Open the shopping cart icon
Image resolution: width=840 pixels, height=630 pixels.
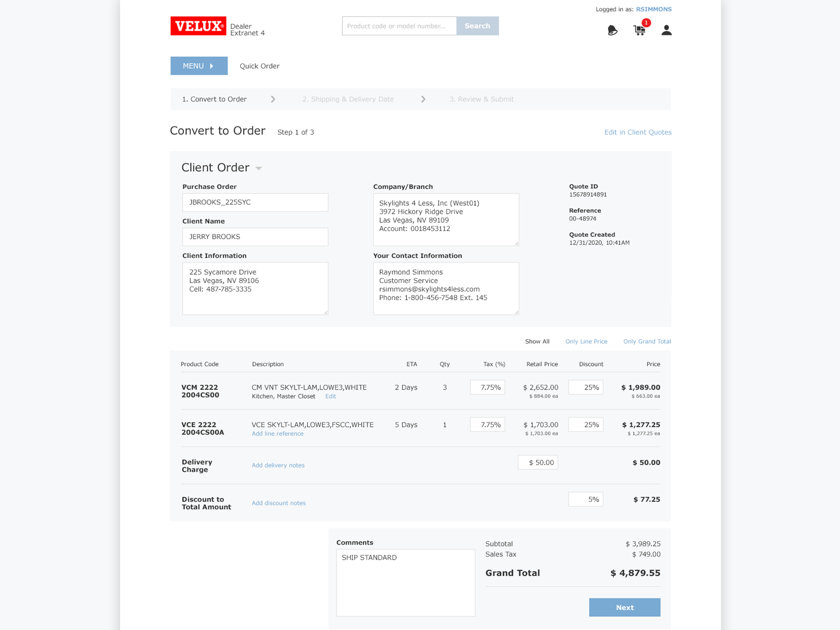pyautogui.click(x=639, y=30)
